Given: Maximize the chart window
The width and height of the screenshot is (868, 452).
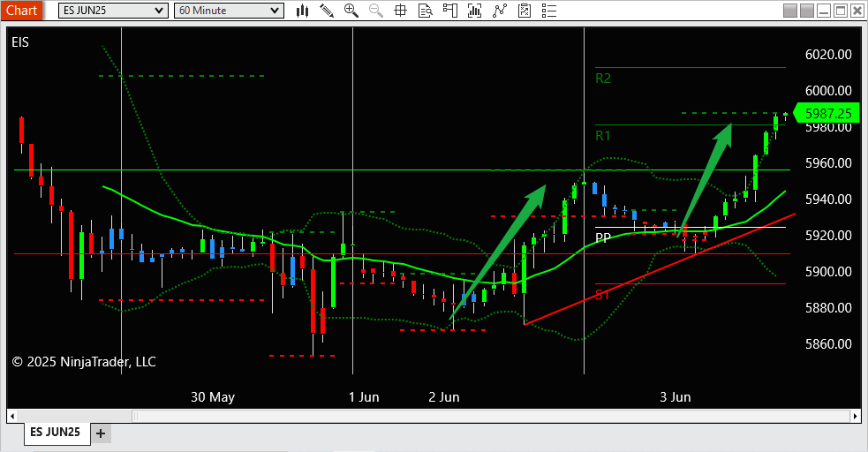Looking at the screenshot, I should point(841,11).
